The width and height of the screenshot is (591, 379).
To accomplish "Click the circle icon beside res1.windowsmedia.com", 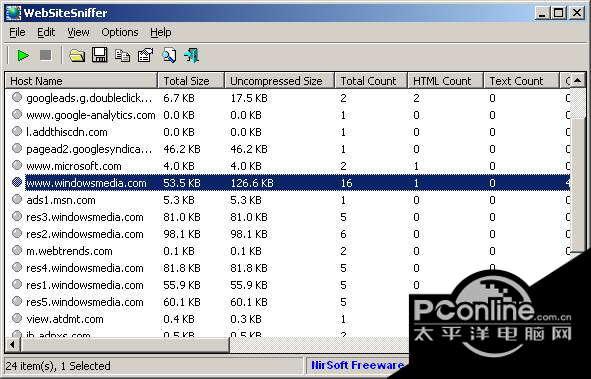I will 17,284.
